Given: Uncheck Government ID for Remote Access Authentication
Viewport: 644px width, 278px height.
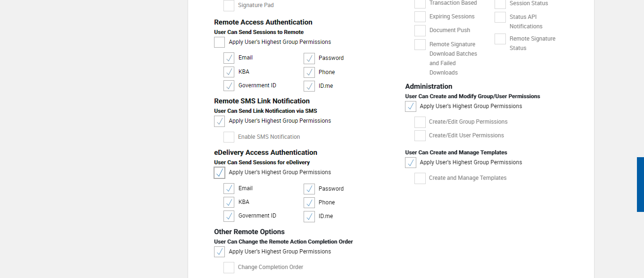Looking at the screenshot, I should (229, 86).
